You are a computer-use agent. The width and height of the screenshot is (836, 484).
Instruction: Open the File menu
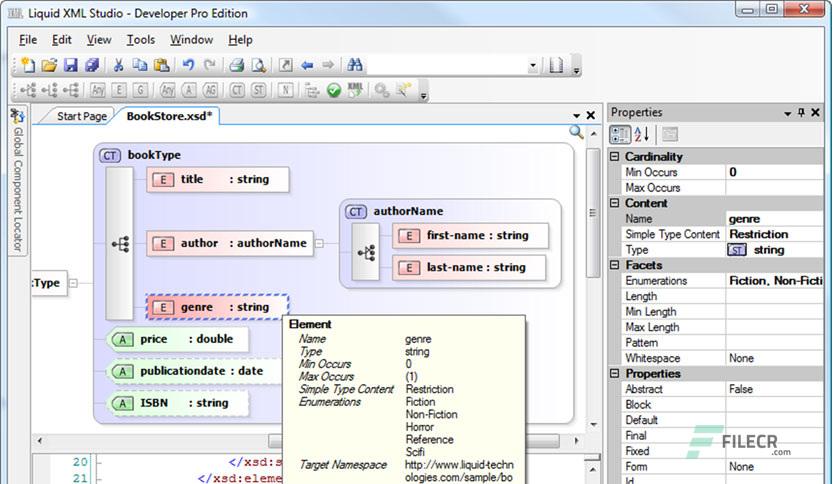pyautogui.click(x=28, y=39)
